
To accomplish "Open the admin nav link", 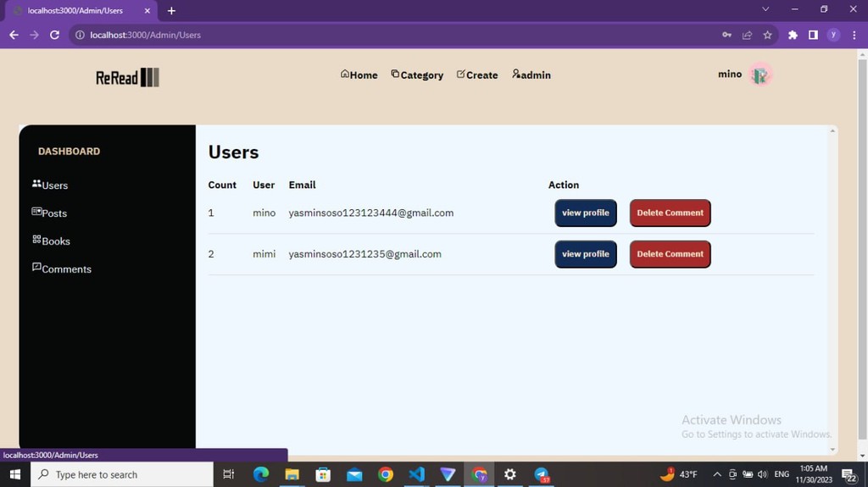I will coord(531,75).
